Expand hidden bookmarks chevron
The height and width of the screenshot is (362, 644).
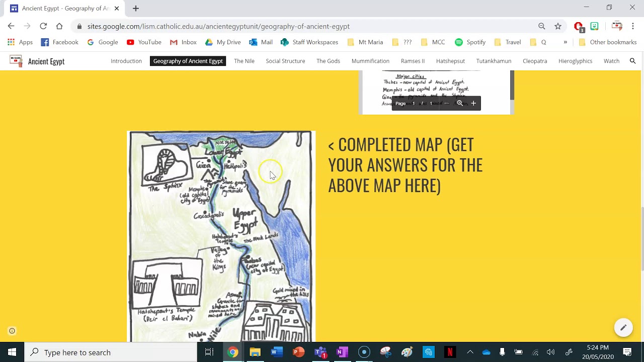tap(566, 42)
